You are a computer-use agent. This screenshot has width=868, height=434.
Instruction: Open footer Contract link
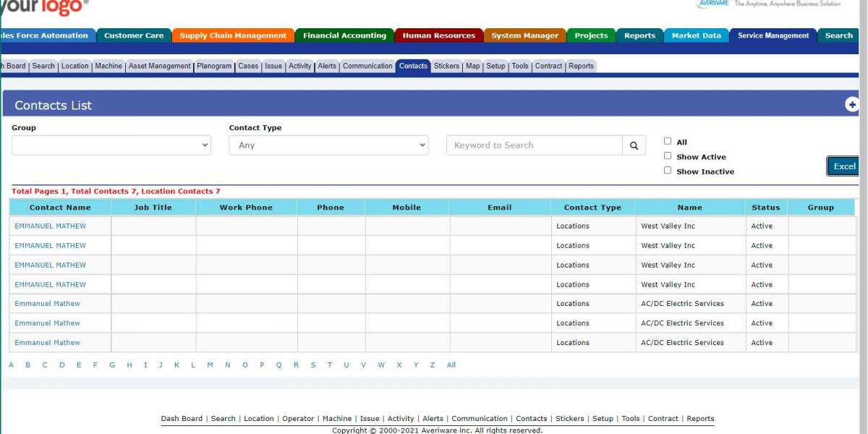(663, 419)
